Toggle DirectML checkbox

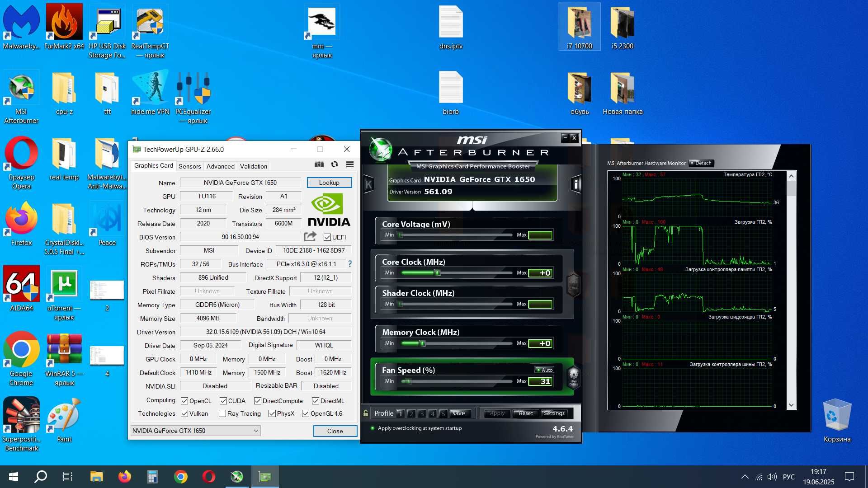[x=316, y=400]
